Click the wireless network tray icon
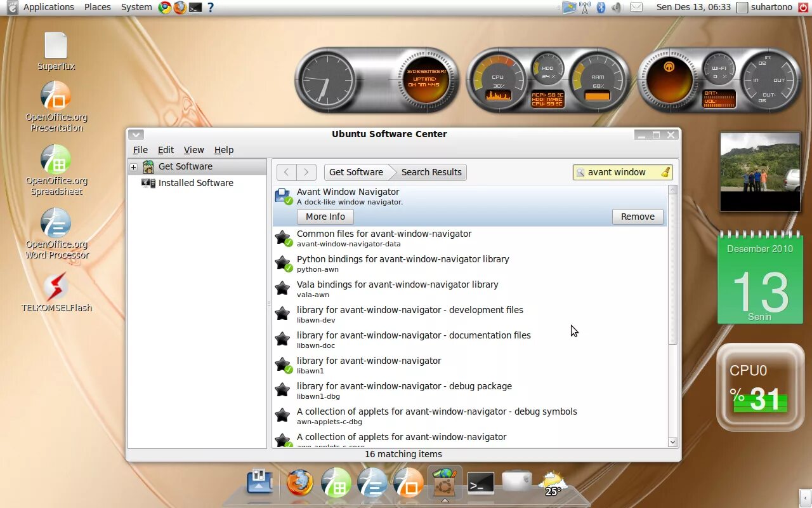Screen dimensions: 812x508 click(x=585, y=8)
